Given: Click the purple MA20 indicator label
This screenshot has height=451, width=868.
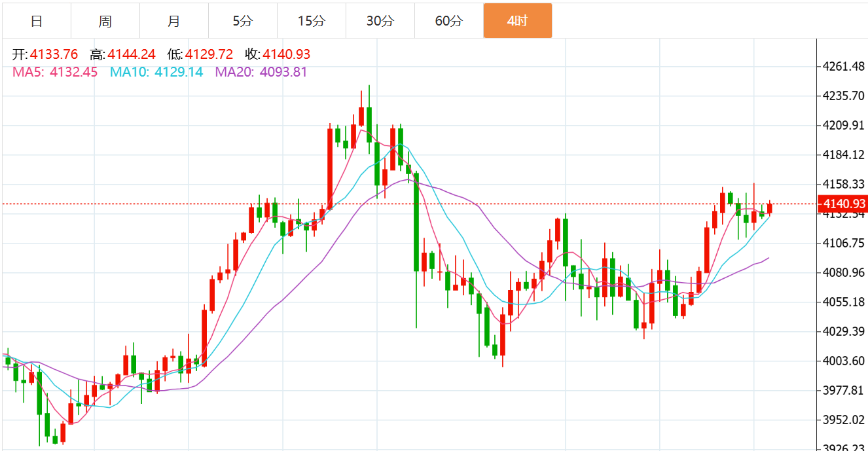Looking at the screenshot, I should point(261,72).
